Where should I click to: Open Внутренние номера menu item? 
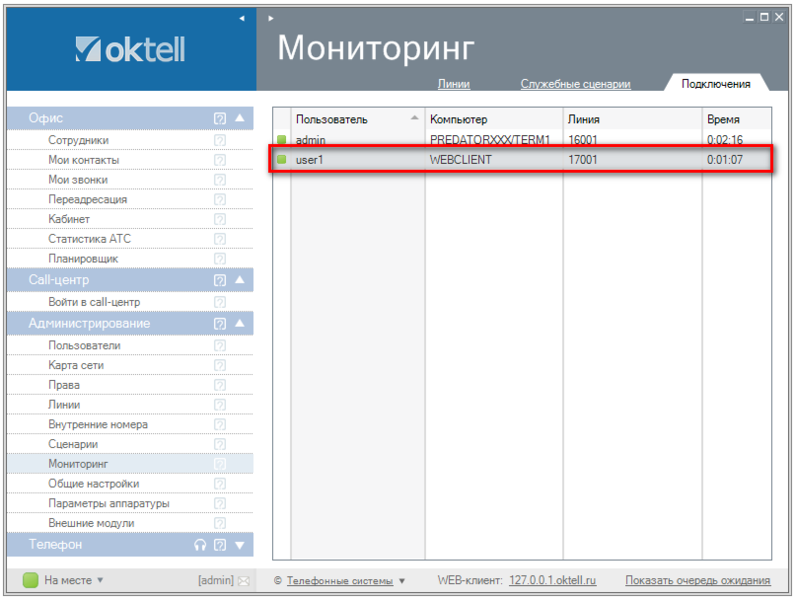click(98, 424)
